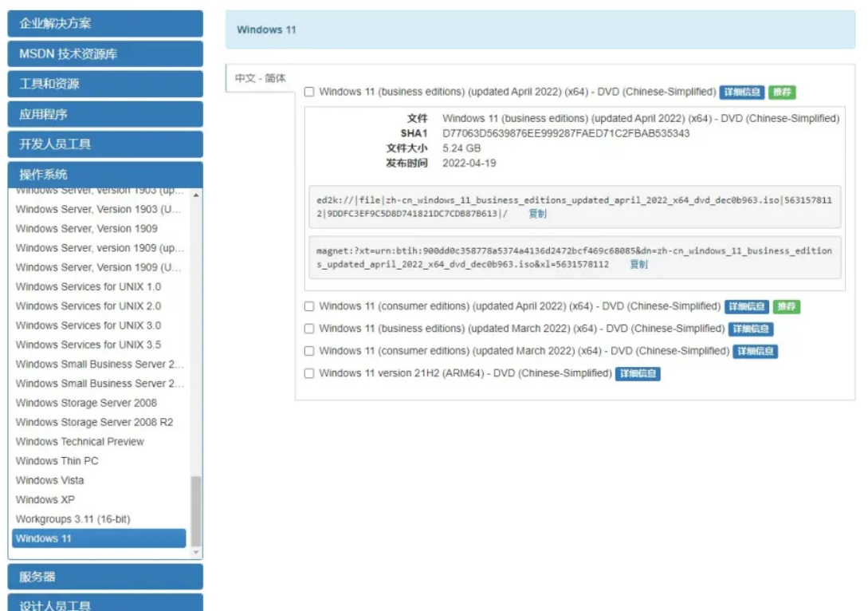Copy the ed2k link via 复制
The image size is (868, 611).
point(537,214)
